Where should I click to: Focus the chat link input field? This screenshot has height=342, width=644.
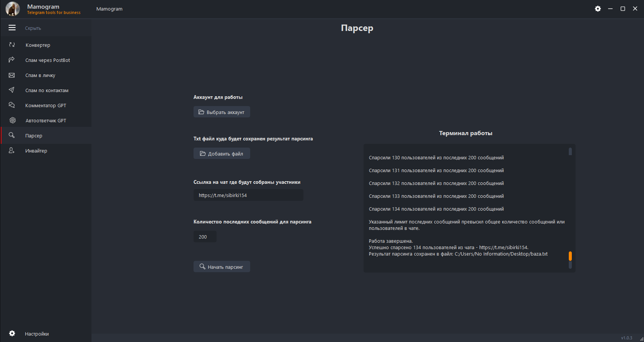248,195
